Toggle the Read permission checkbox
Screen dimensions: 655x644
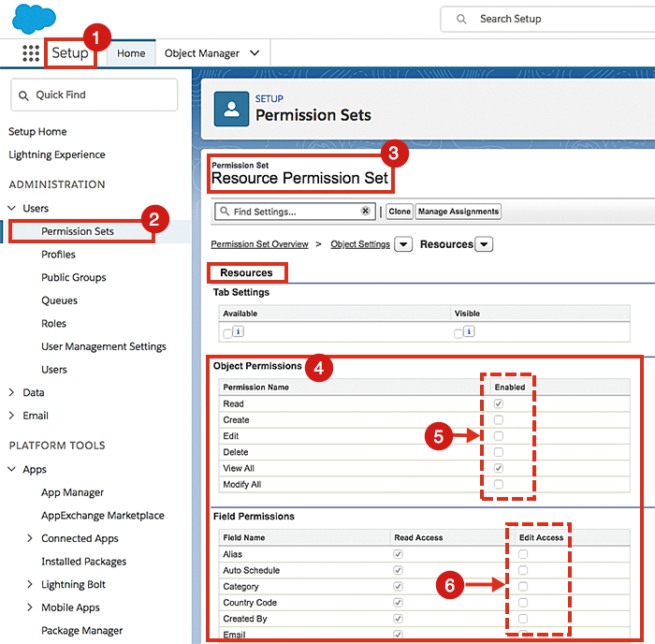[x=499, y=403]
